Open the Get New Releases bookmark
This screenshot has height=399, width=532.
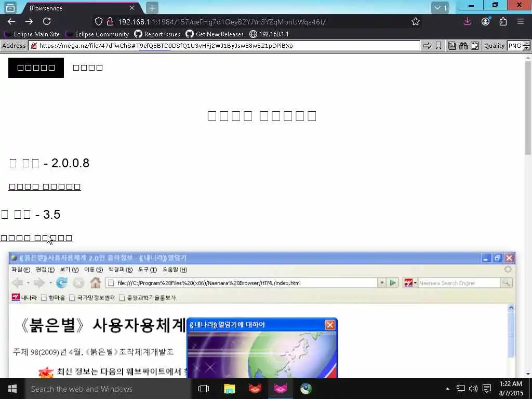(215, 34)
